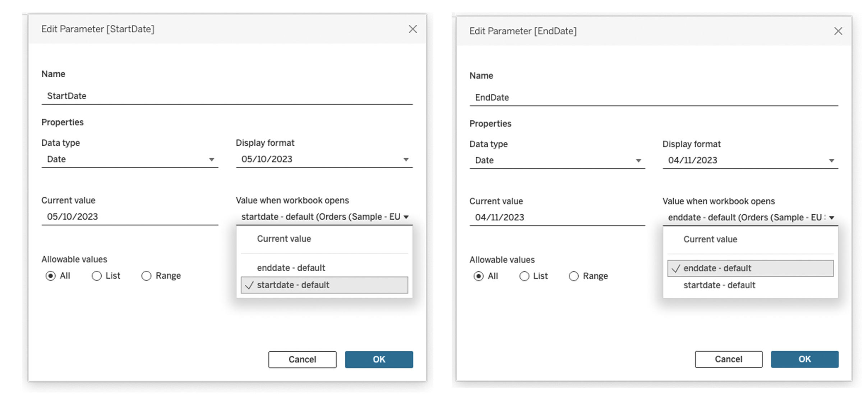Choose 'Current value' in StartDate workbook-opens list
The image size is (868, 402).
coord(284,239)
